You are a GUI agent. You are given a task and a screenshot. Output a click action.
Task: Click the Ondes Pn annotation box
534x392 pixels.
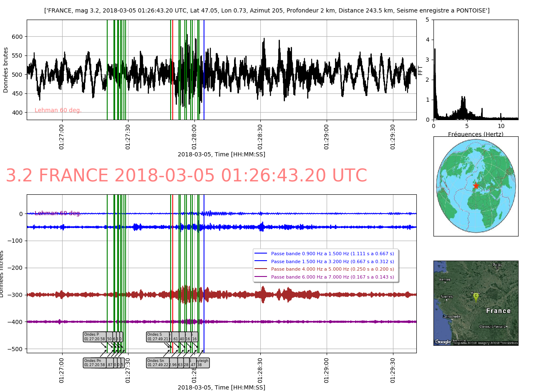coord(94,363)
